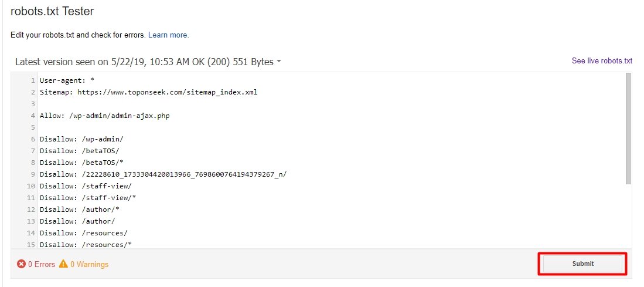This screenshot has height=287, width=644.
Task: Click the robots.txt Tester heading
Action: [52, 11]
